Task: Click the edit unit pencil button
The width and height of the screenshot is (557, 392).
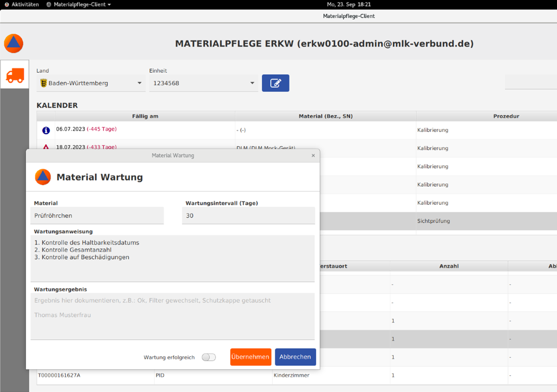Action: [x=275, y=83]
